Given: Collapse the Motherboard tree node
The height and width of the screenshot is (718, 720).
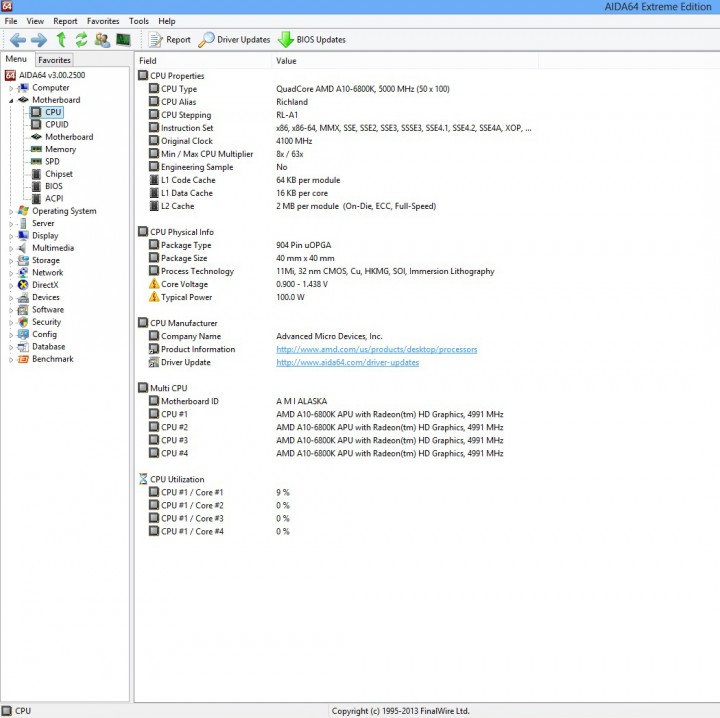Looking at the screenshot, I should 11,101.
